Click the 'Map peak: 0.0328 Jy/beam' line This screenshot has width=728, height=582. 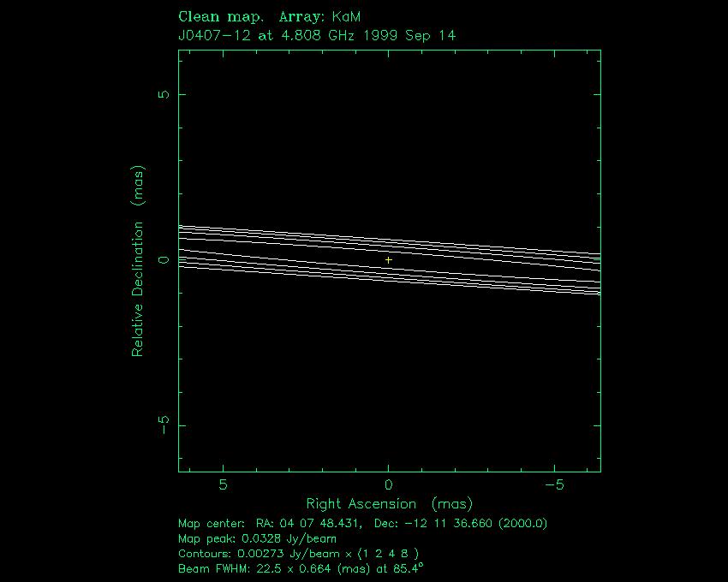(257, 539)
